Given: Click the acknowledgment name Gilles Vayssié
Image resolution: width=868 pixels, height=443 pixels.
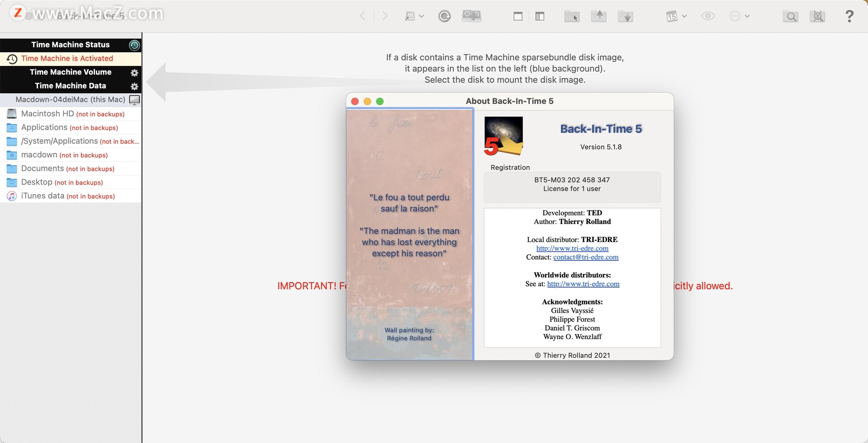Looking at the screenshot, I should coord(572,311).
